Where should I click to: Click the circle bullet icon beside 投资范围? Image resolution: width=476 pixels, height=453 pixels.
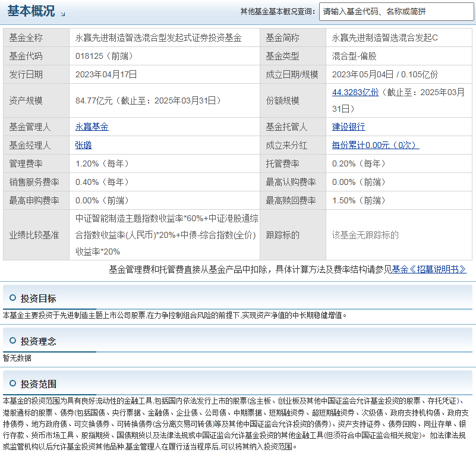[x=12, y=383]
